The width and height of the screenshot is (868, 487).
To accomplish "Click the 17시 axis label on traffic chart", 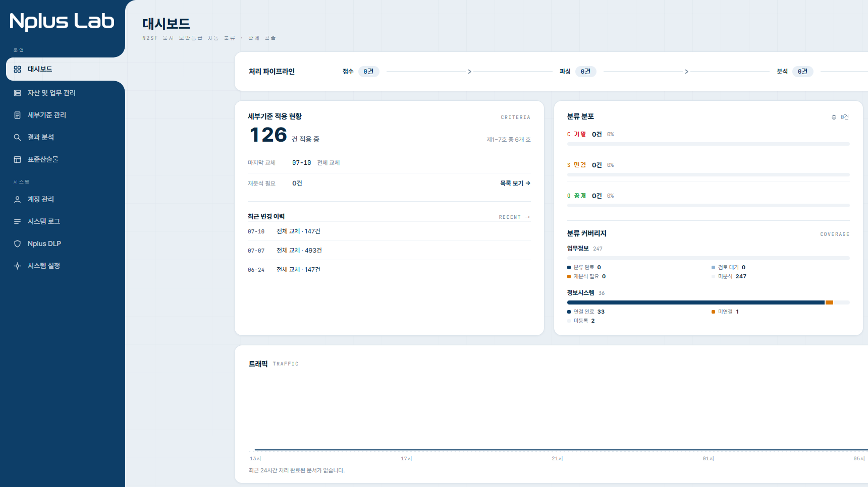I will pos(406,459).
